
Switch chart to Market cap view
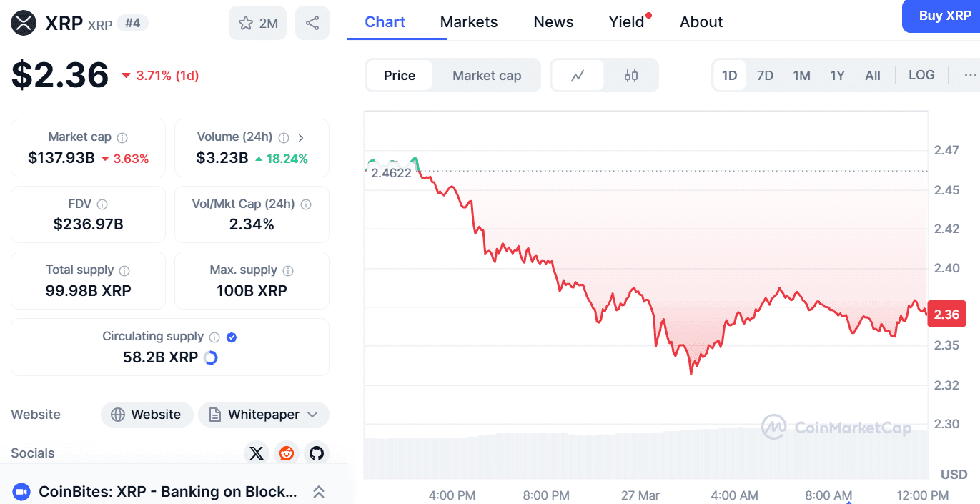(487, 74)
